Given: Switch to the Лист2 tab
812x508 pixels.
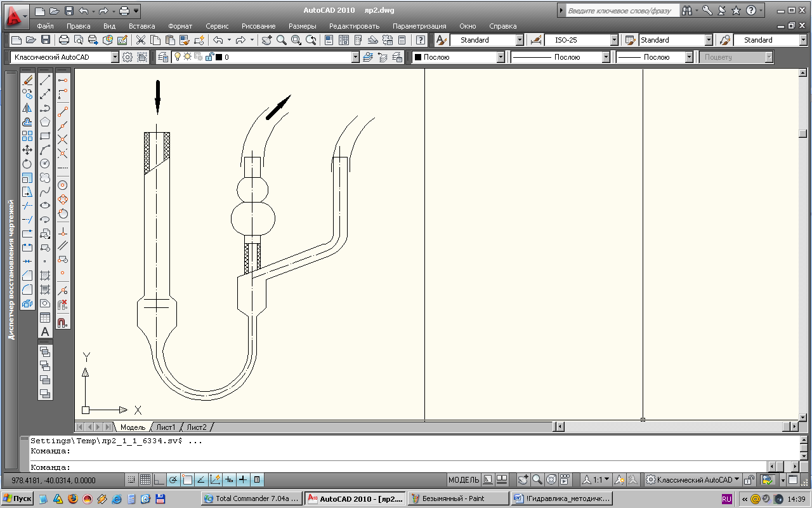Looking at the screenshot, I should tap(196, 427).
